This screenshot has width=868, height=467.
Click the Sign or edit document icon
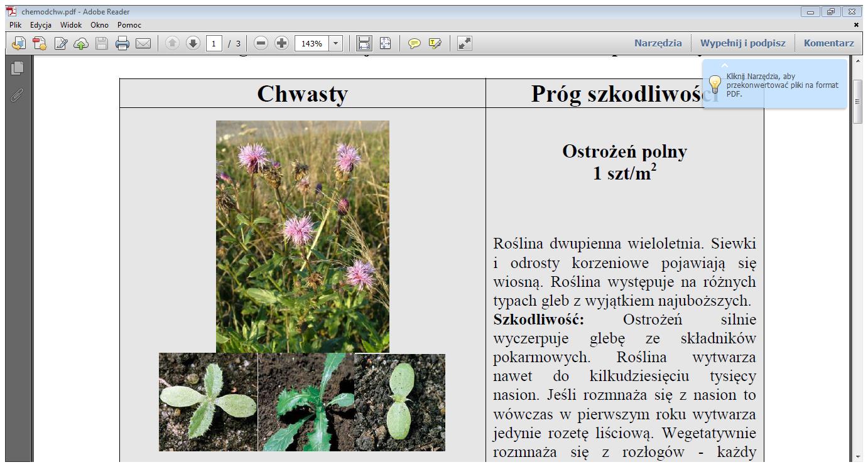click(60, 43)
